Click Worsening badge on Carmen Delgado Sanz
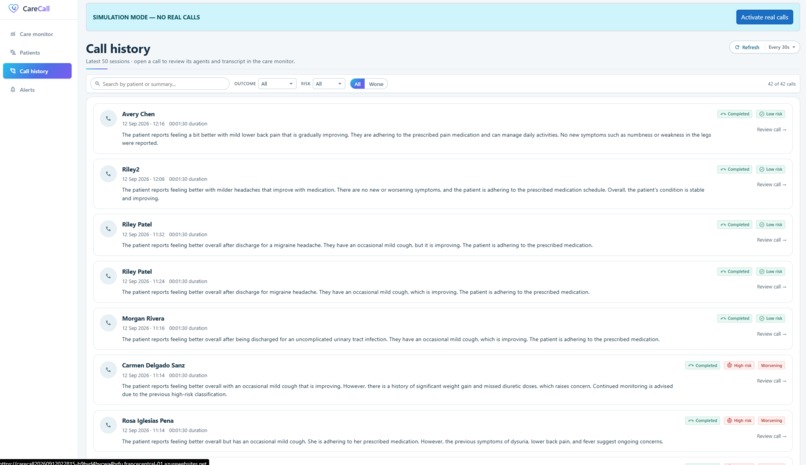This screenshot has width=806, height=465. tap(771, 365)
